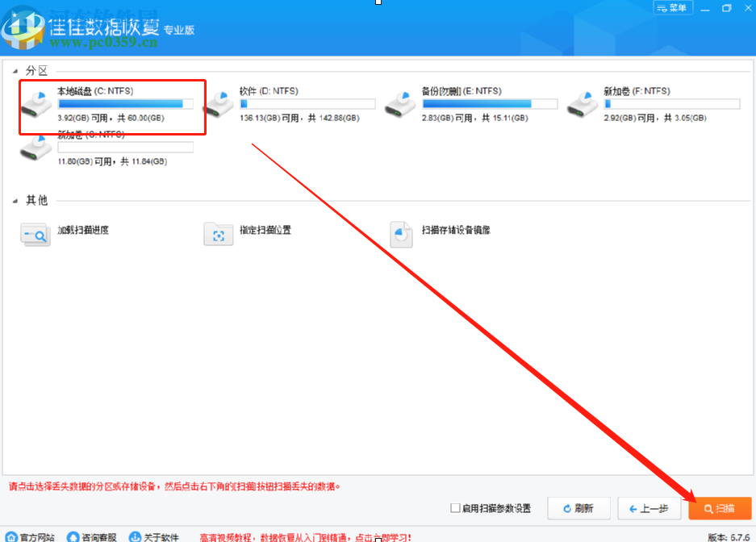Open 指定扫描位置 via its folder-target icon
This screenshot has height=542, width=756.
(218, 235)
